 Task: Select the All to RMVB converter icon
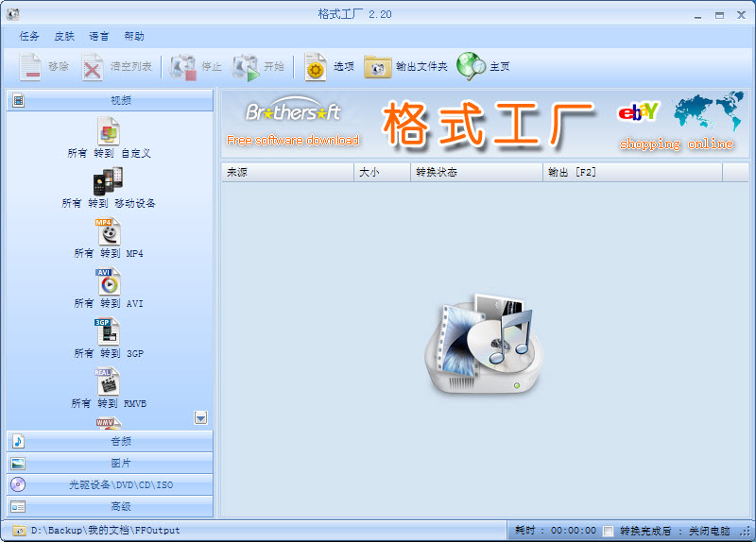click(x=109, y=381)
